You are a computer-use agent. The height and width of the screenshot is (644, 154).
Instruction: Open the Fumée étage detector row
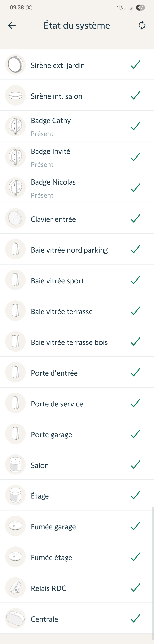52,558
